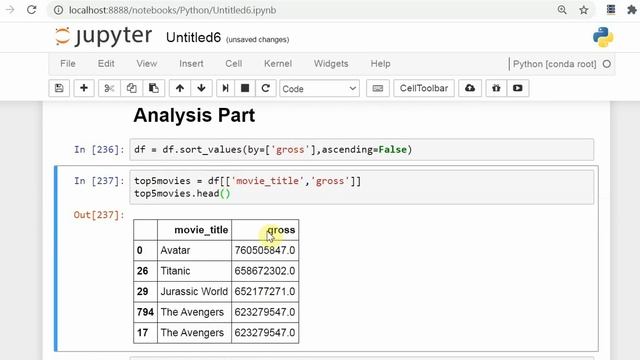This screenshot has height=360, width=640.
Task: Click the Python logo
Action: click(603, 37)
